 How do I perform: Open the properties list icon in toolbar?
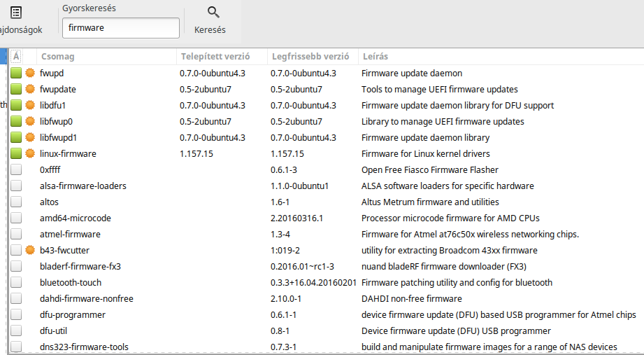(16, 13)
